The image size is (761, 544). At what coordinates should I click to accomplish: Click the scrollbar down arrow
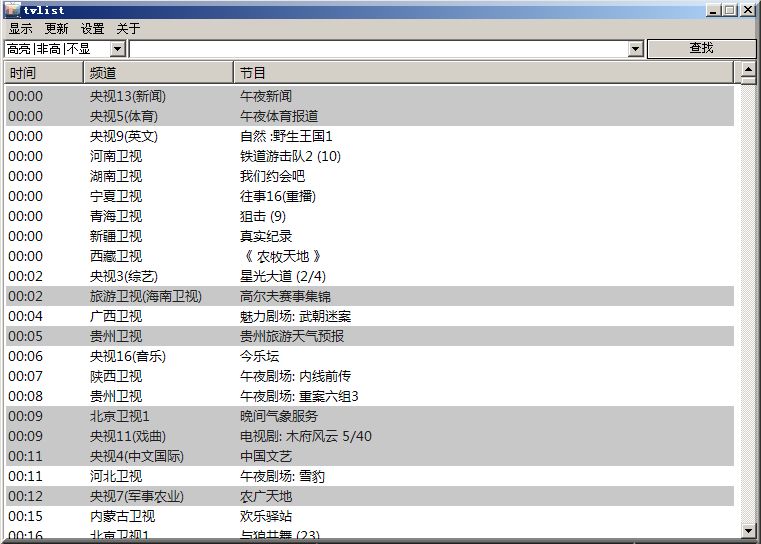(x=748, y=531)
